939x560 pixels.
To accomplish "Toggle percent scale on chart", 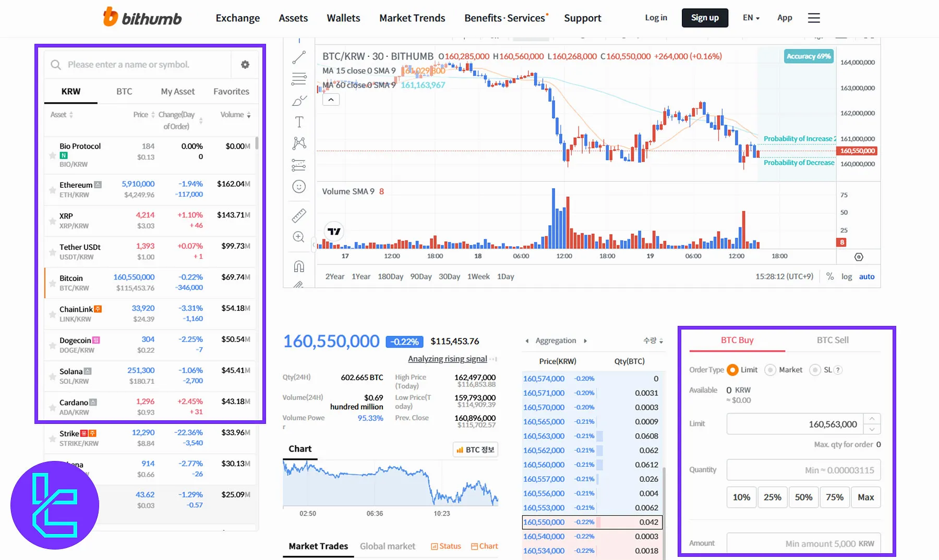I will (830, 277).
